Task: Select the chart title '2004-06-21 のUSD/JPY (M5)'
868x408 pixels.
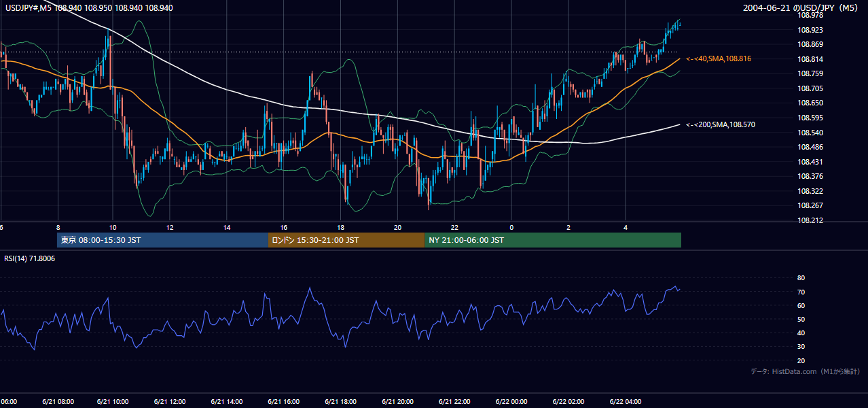Action: [801, 8]
